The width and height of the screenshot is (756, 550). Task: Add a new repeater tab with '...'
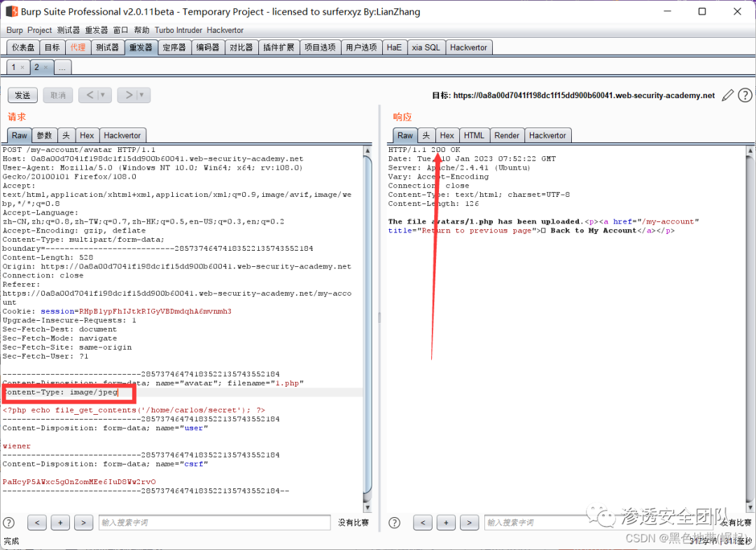coord(63,67)
